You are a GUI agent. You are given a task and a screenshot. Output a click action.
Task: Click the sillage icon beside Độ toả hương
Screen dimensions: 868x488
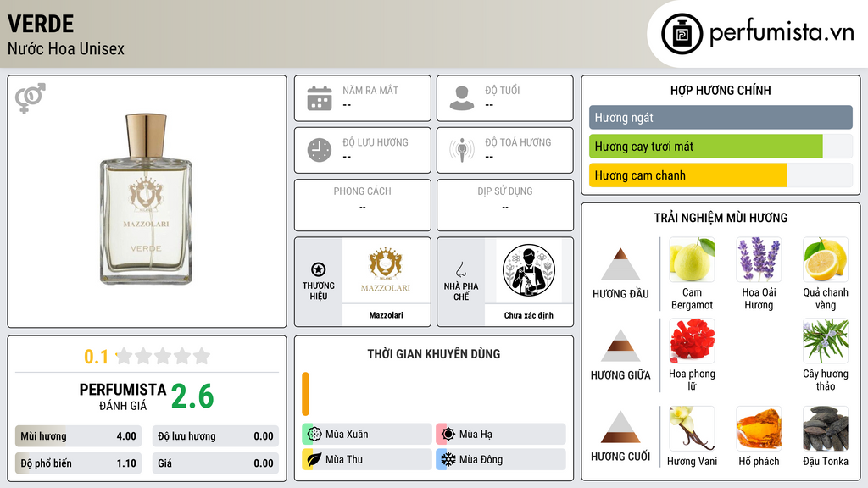click(462, 150)
